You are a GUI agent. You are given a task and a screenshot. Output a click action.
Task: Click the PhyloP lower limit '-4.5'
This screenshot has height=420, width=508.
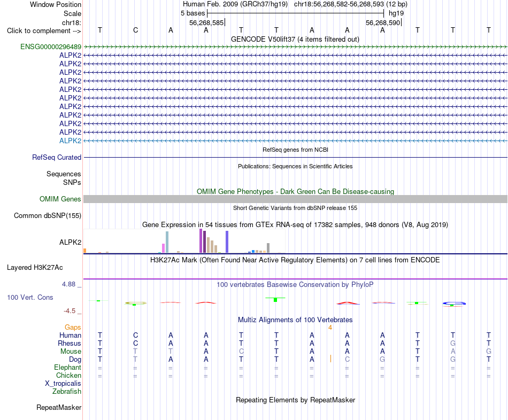(70, 311)
